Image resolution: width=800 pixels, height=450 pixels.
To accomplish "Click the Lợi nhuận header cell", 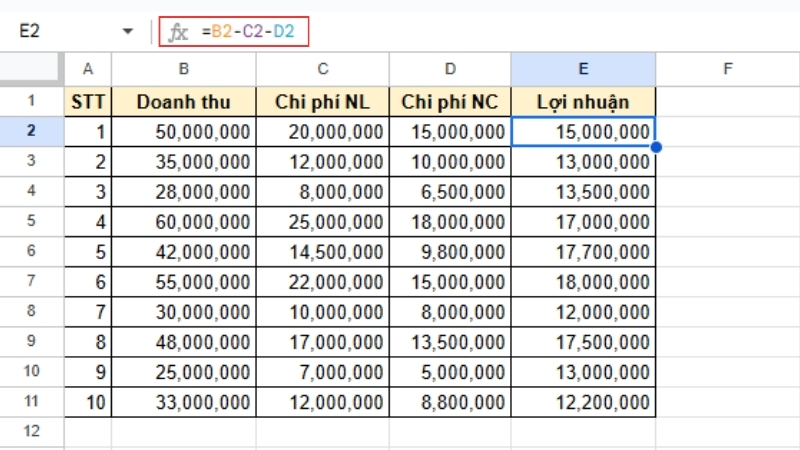I will point(583,102).
